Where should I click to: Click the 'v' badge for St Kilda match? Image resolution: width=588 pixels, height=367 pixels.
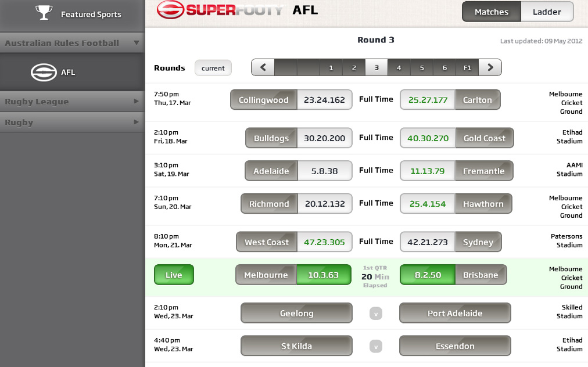click(376, 346)
